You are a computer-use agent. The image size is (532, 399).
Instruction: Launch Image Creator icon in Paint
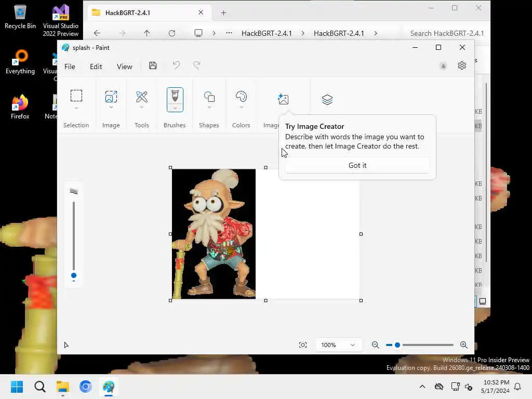283,99
